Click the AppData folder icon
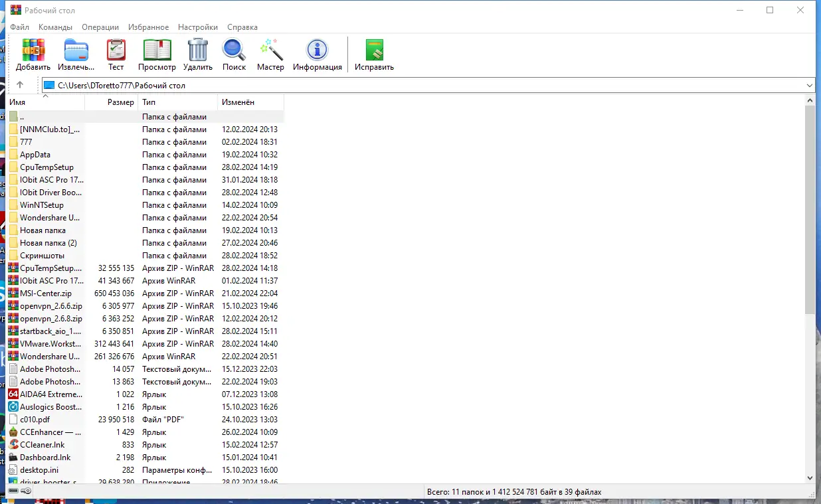 click(13, 154)
